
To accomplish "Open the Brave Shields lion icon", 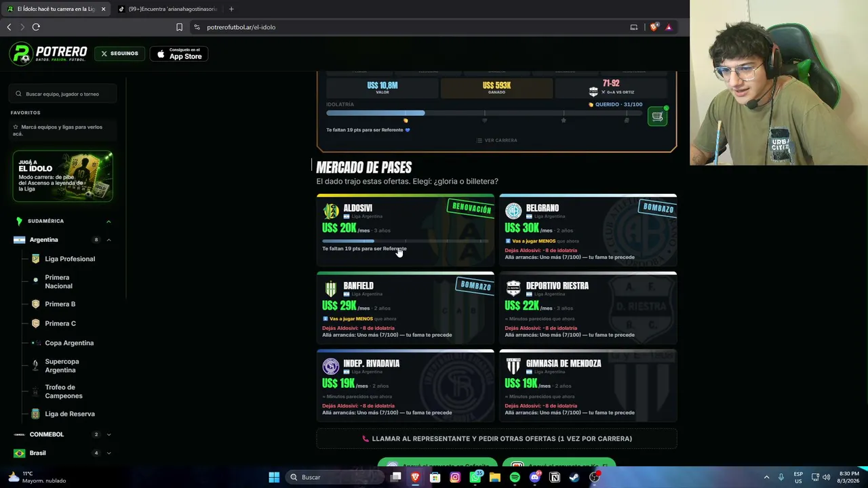I will coord(654,27).
